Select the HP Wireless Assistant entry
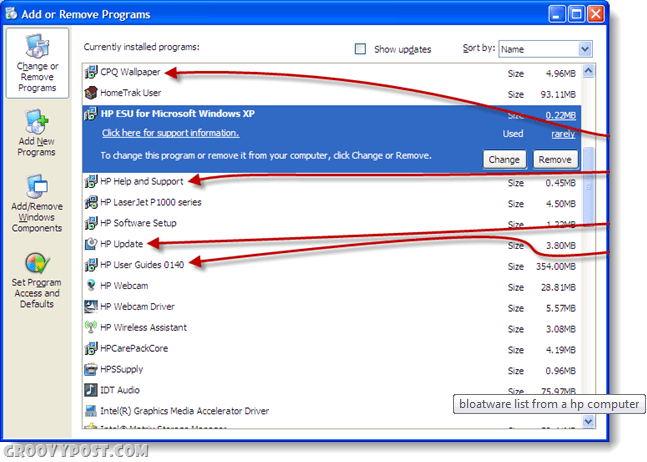Image resolution: width=647 pixels, height=462 pixels. pos(332,328)
